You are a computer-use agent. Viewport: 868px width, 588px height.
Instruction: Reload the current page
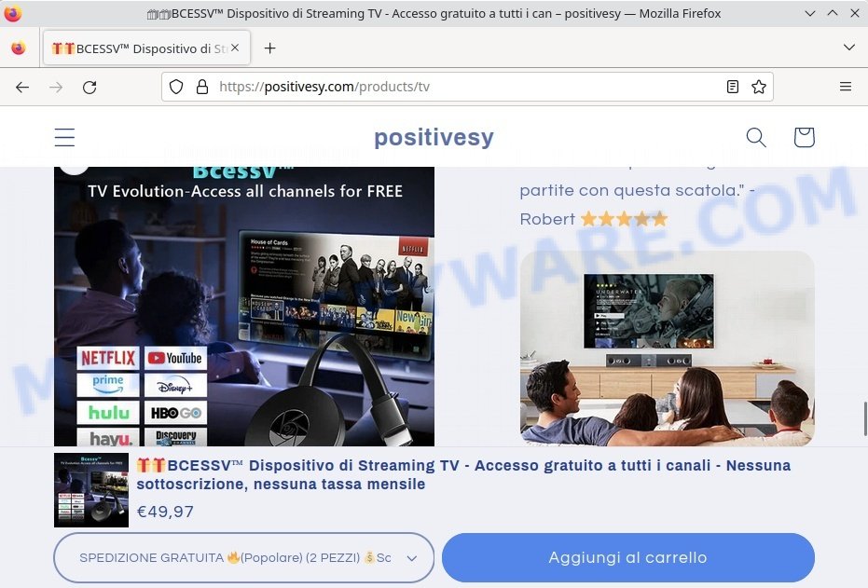pos(90,87)
